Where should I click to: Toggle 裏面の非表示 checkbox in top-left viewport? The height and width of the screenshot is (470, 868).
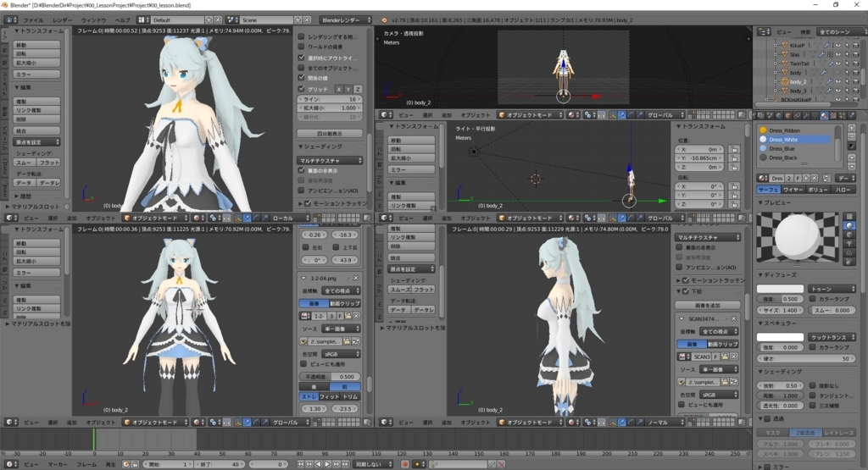(x=302, y=171)
